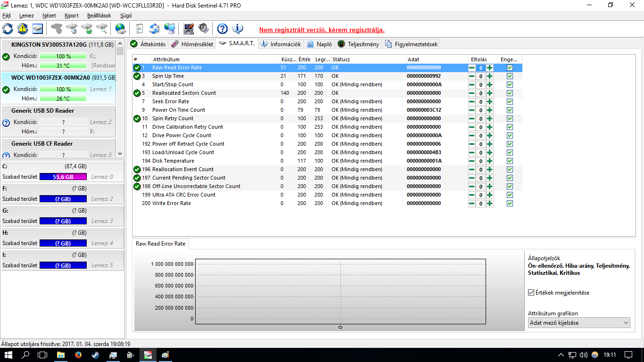This screenshot has height=362, width=644.
Task: Click the globe with disk toolbar icon
Action: coord(121,29)
